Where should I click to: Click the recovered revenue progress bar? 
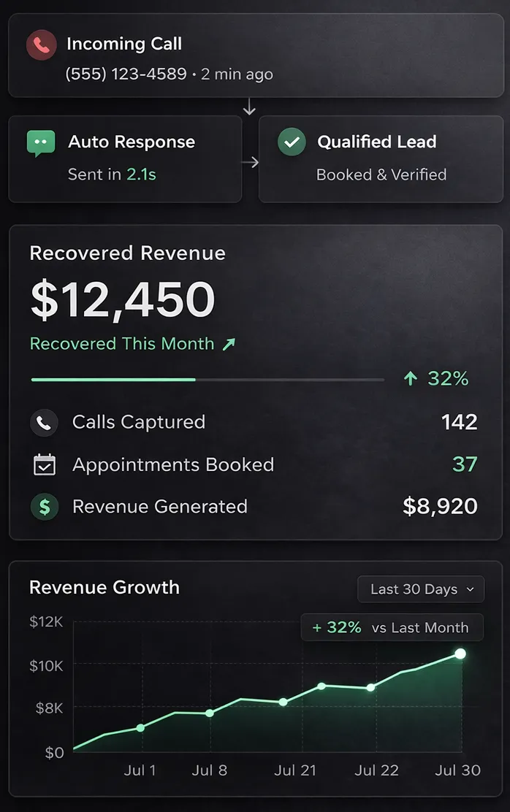[x=208, y=380]
